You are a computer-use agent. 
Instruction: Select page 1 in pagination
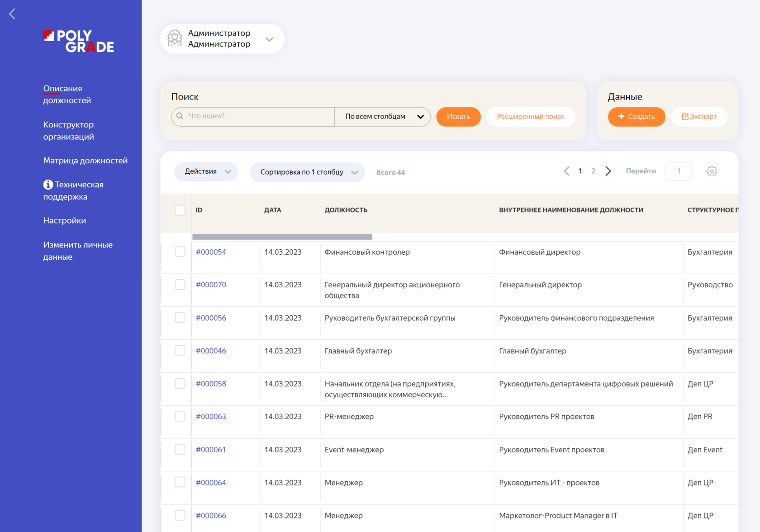pos(580,171)
